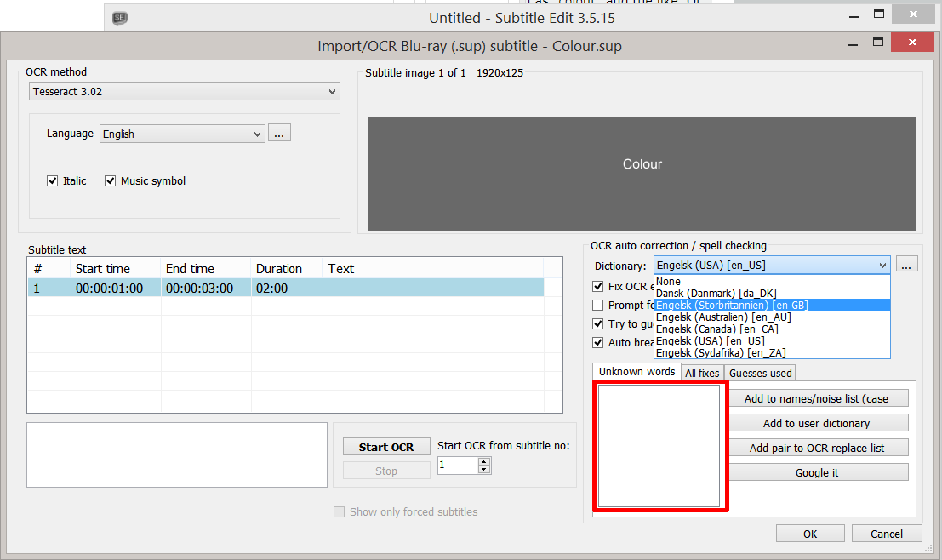Screen dimensions: 942x560
Task: Click the ellipsis button next to Language
Action: click(279, 134)
